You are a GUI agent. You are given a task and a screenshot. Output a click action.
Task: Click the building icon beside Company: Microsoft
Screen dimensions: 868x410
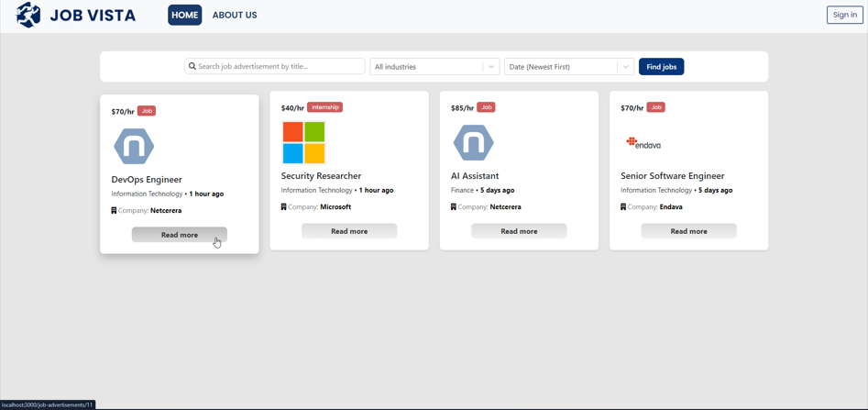pyautogui.click(x=284, y=207)
